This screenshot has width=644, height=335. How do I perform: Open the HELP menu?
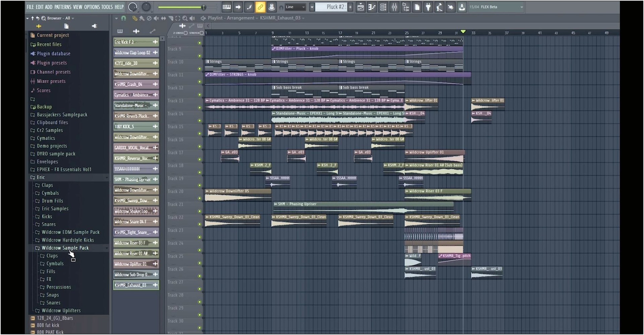(x=119, y=7)
